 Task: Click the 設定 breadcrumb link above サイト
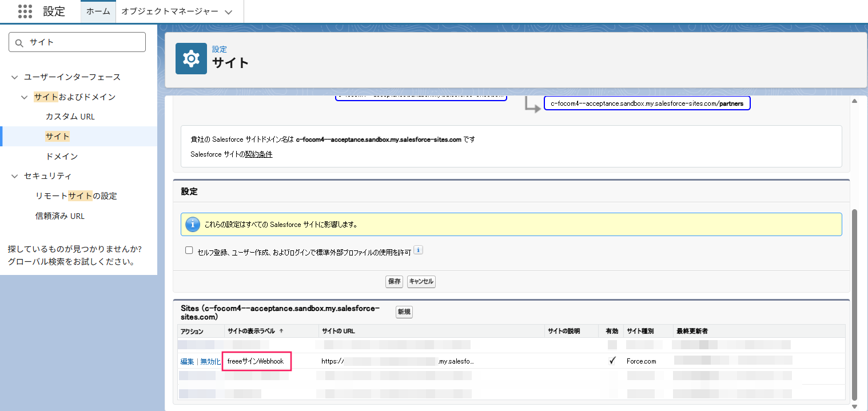coord(220,50)
